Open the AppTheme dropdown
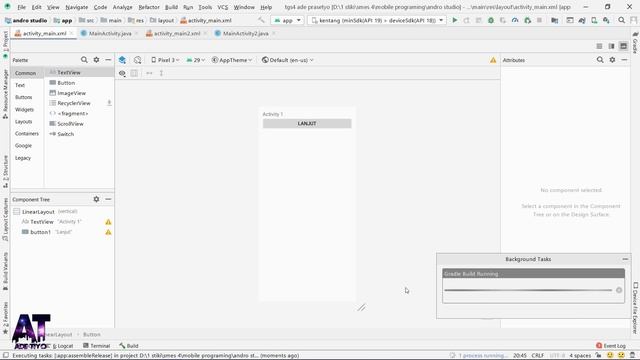Screen dimensions: 640x360 click(232, 60)
